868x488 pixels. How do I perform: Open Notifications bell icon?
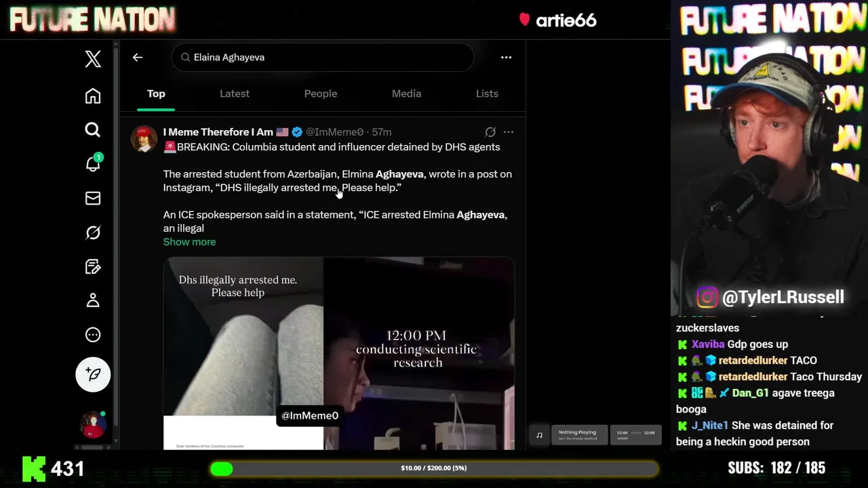click(x=93, y=163)
